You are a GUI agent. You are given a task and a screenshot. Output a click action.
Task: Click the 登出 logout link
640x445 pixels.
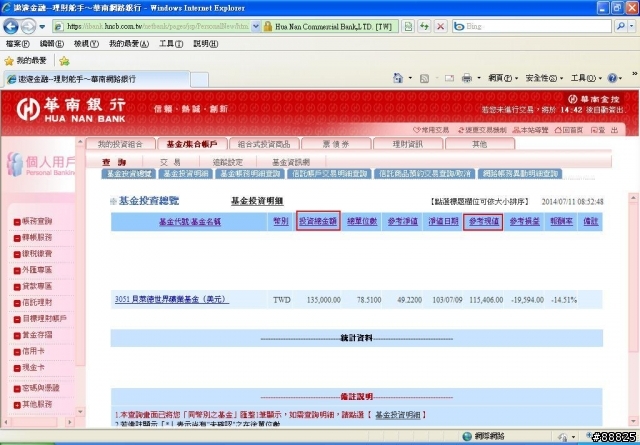pos(605,130)
